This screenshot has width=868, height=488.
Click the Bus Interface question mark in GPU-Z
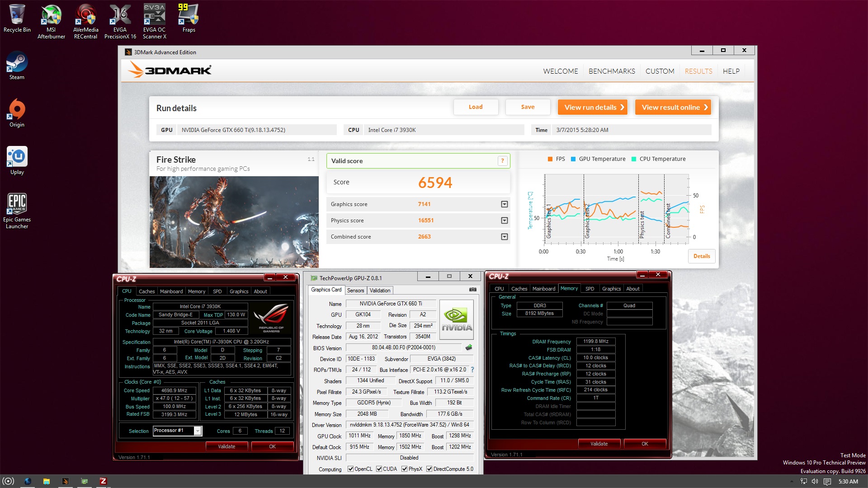(x=472, y=370)
